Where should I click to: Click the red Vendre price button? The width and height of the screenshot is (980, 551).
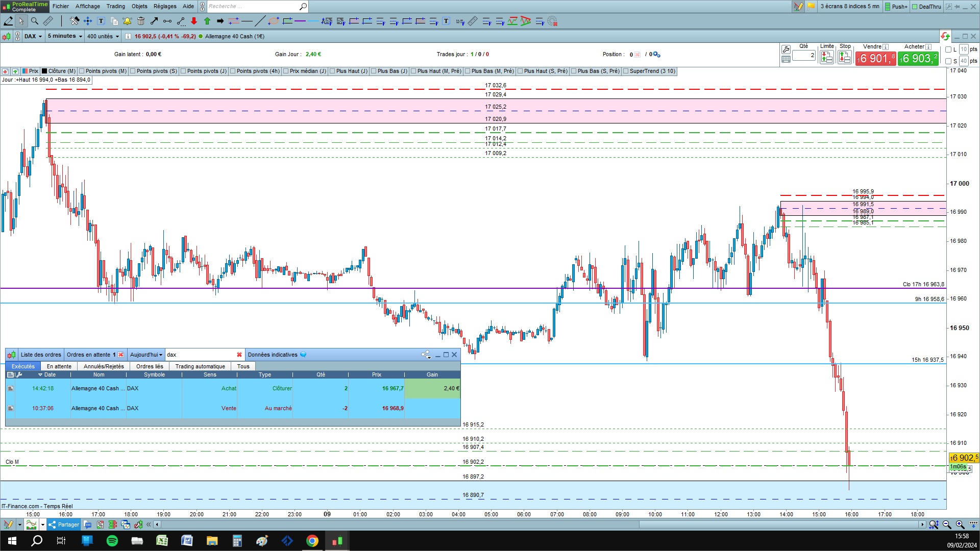tap(875, 59)
